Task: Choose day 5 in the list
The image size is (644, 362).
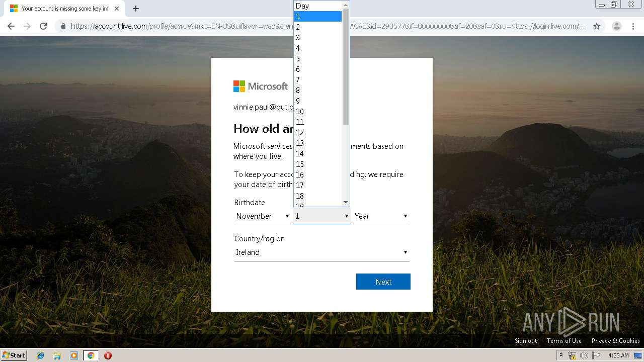Action: (x=317, y=59)
